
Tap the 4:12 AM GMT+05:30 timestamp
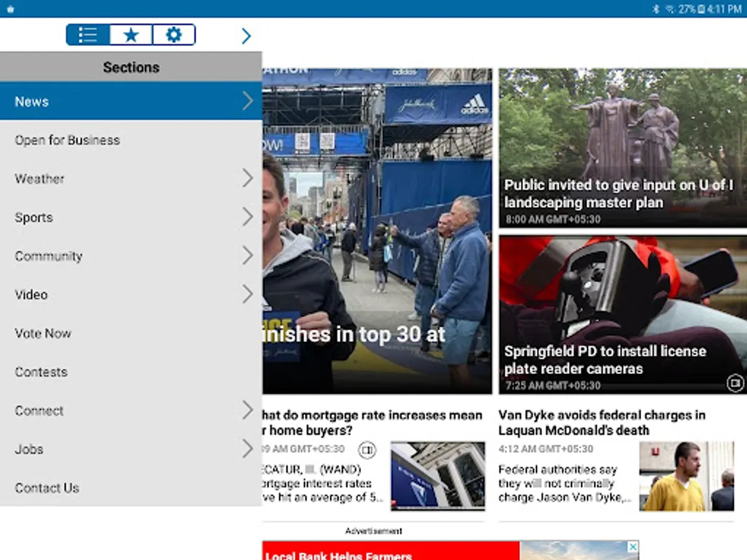pyautogui.click(x=546, y=449)
